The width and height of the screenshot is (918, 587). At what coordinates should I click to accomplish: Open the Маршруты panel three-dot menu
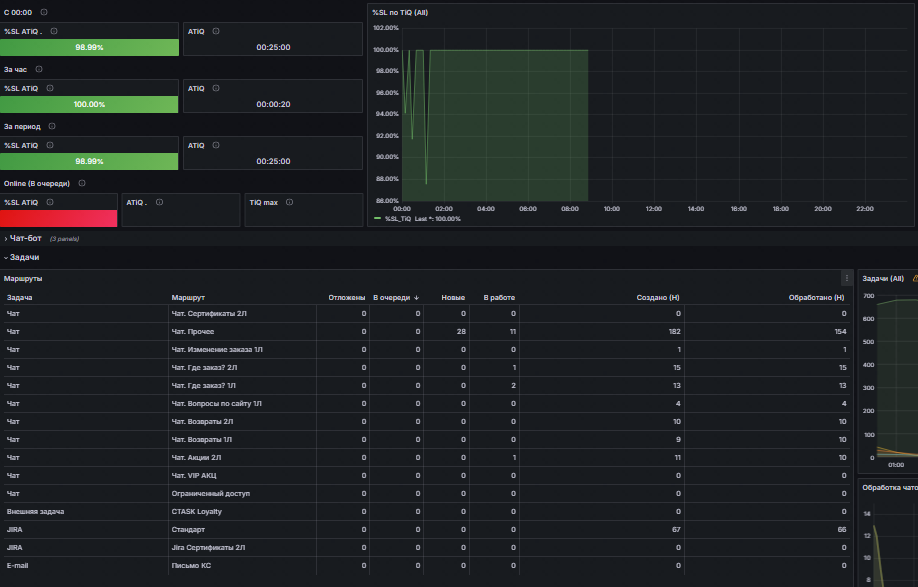pos(846,279)
